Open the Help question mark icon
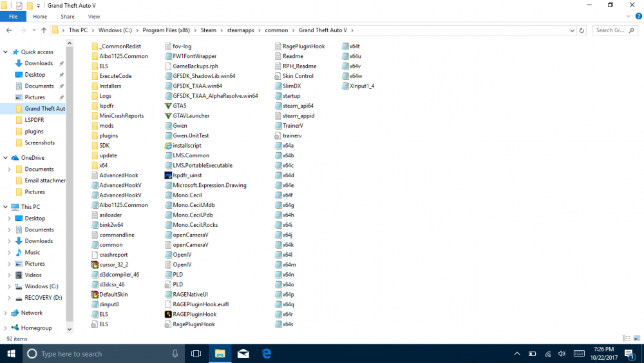 coord(639,17)
